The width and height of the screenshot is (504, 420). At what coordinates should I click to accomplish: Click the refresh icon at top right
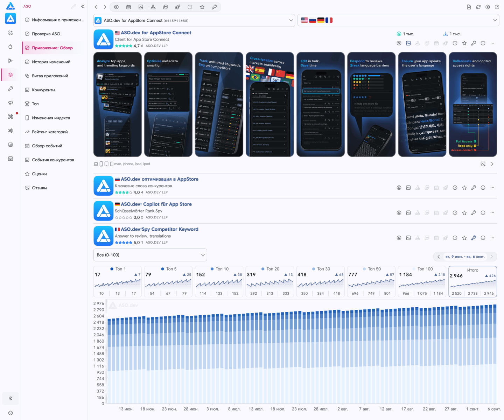[478, 7]
